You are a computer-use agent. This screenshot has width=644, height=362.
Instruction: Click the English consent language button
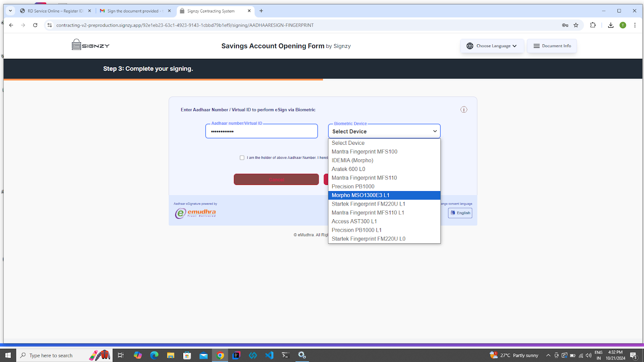(460, 213)
